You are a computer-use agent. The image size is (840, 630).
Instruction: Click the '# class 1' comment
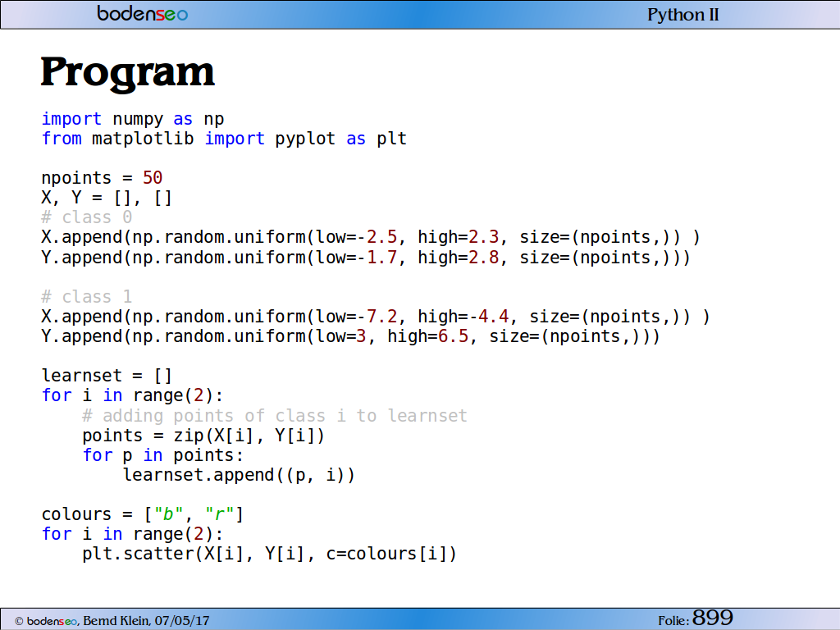tap(87, 296)
